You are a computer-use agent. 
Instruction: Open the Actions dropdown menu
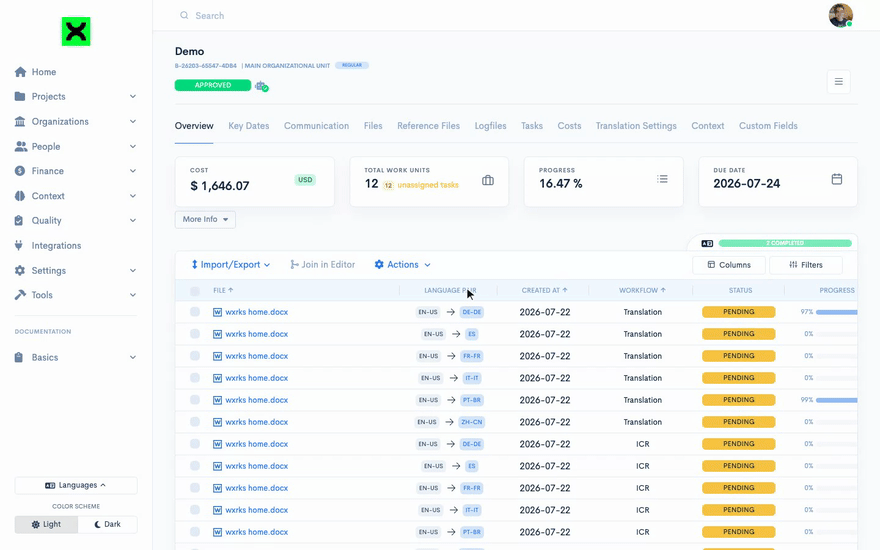(x=402, y=264)
